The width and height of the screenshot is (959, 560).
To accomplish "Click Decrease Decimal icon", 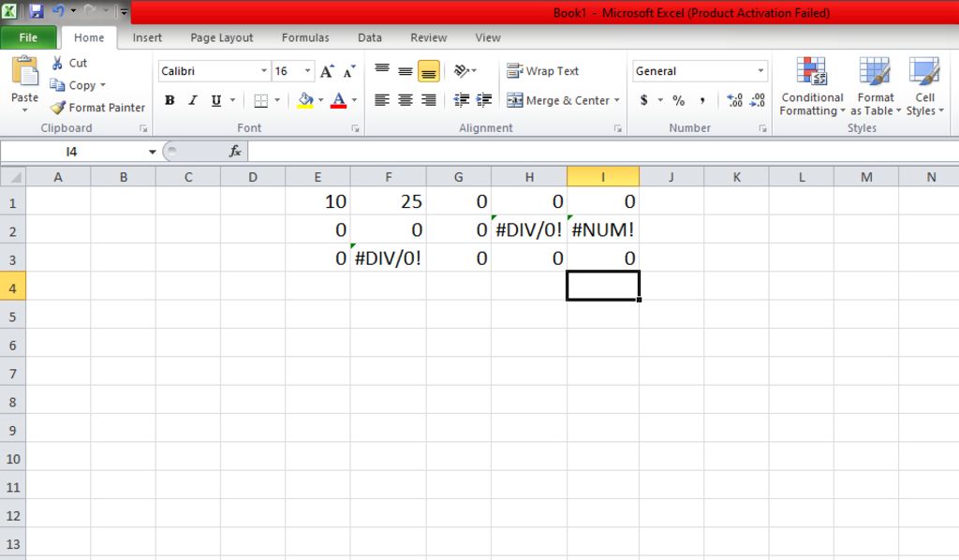I will (757, 100).
